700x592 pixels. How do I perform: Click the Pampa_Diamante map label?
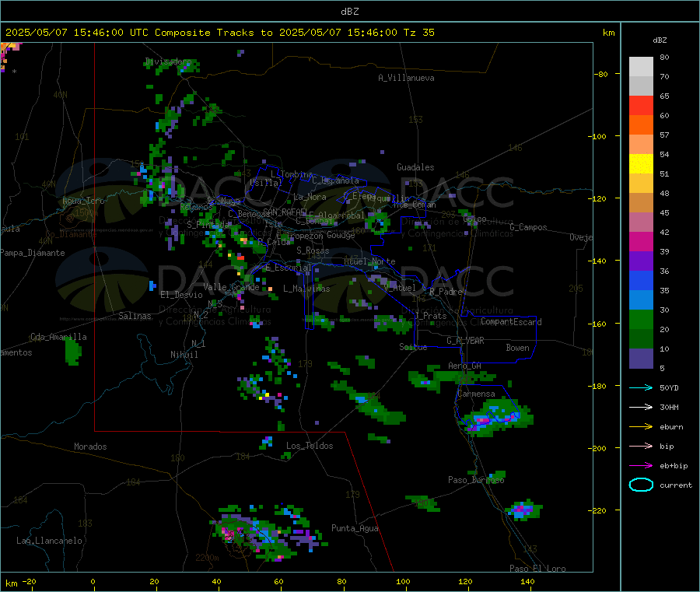(33, 253)
